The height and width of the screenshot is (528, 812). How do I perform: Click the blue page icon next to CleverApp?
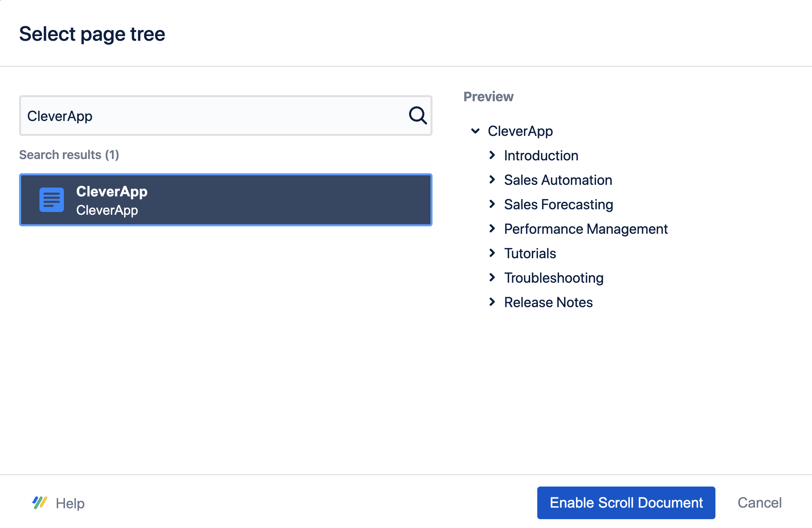pyautogui.click(x=51, y=200)
